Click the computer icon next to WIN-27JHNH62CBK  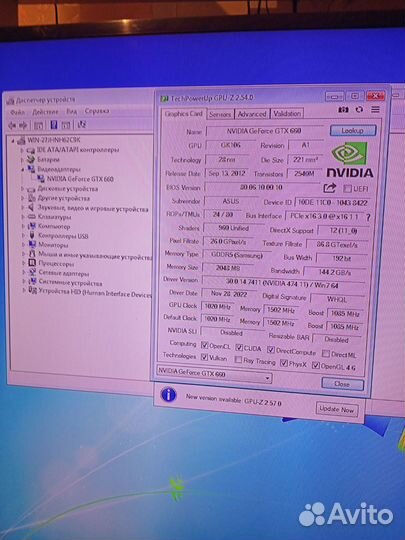click(21, 140)
